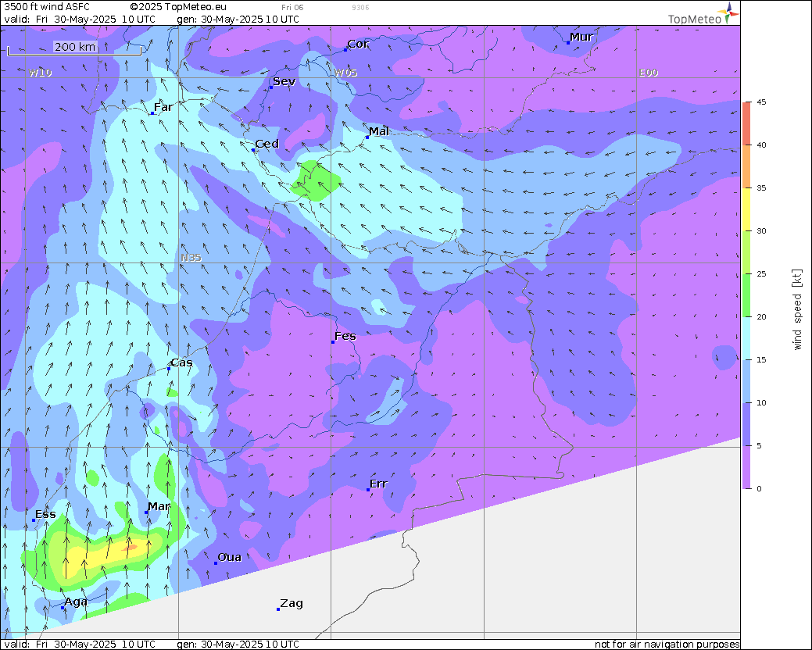The width and height of the screenshot is (812, 650).
Task: Select the Aga city marker
Action: pos(63,608)
